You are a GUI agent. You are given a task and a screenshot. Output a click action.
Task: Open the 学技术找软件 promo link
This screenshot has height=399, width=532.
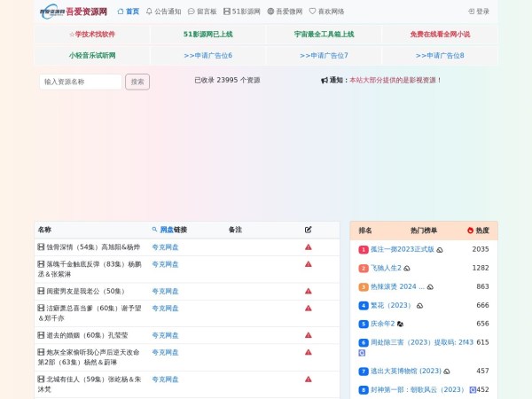92,34
